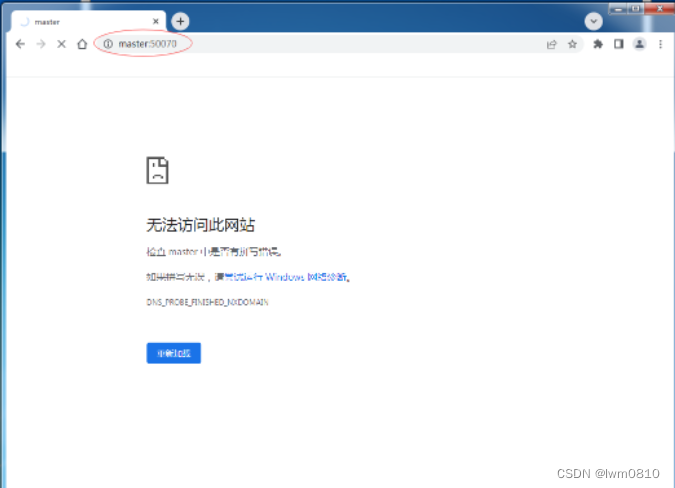This screenshot has width=675, height=488.
Task: Toggle the side panel
Action: (x=619, y=44)
